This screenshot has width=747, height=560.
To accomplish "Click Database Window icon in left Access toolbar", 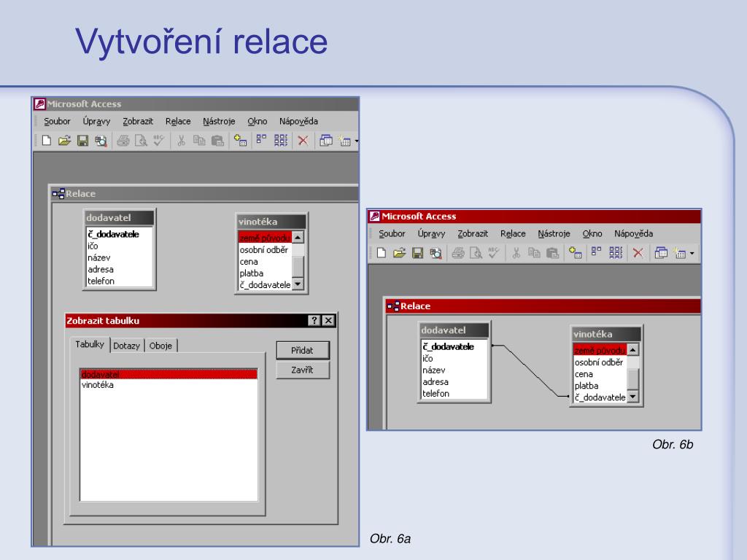I will click(x=326, y=141).
